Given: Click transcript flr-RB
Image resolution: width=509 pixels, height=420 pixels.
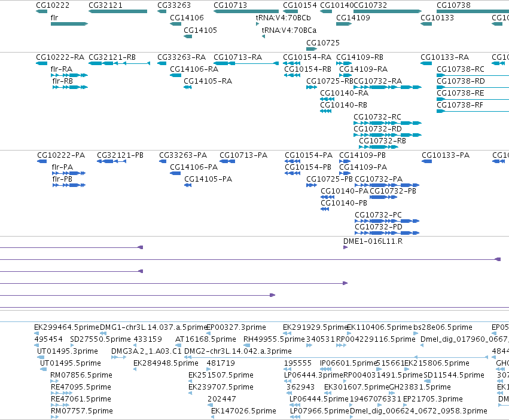Looking at the screenshot, I should (63, 81).
